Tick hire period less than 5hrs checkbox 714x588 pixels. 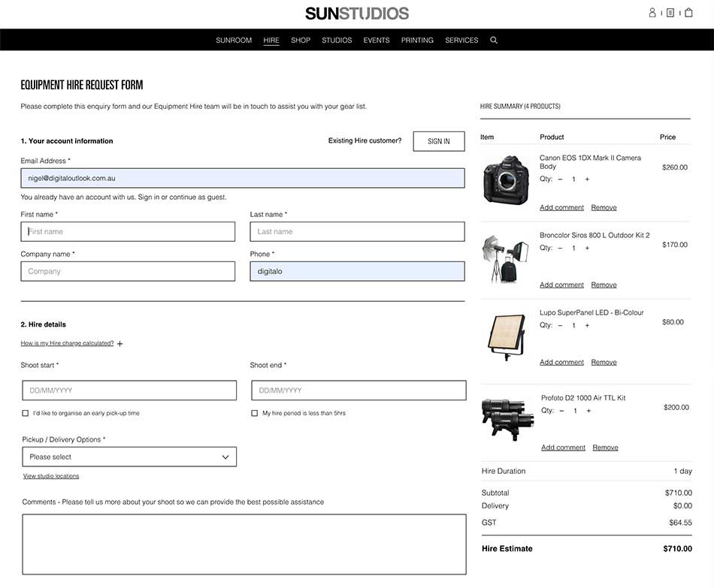(x=255, y=413)
